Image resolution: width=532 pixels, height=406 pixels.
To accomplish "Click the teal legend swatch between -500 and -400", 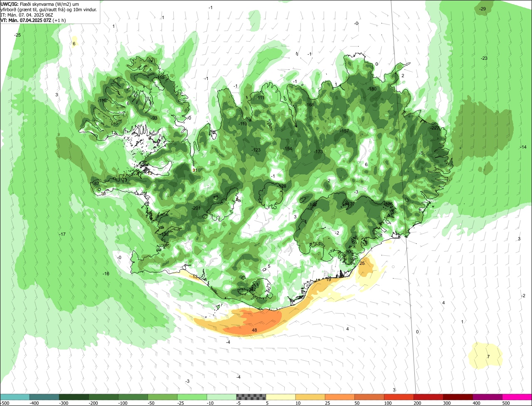I will coord(15,397).
